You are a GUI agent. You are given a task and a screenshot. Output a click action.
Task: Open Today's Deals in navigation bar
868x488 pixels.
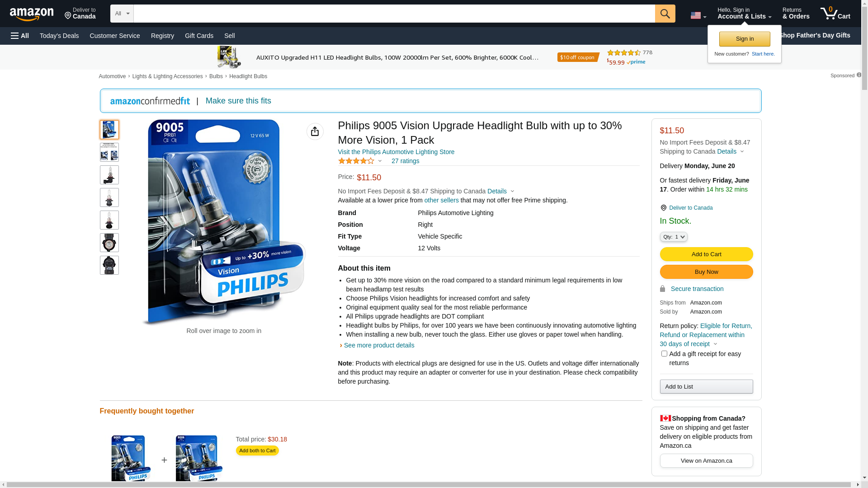[59, 36]
